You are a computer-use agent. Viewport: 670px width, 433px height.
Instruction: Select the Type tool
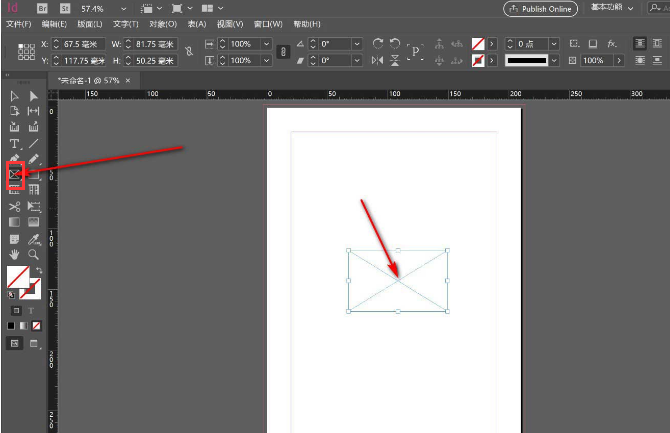click(x=15, y=143)
